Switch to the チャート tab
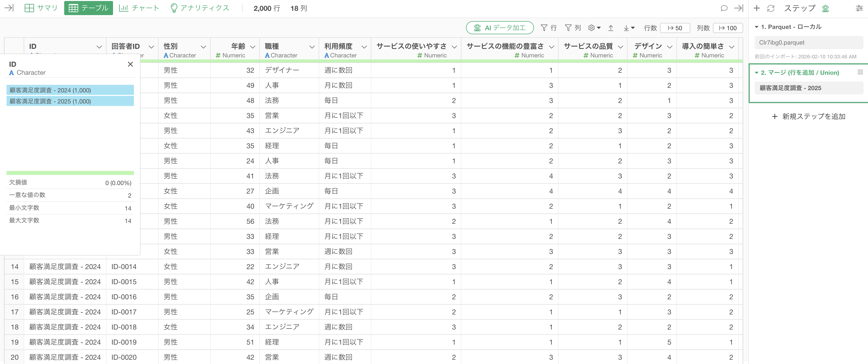 pyautogui.click(x=139, y=8)
